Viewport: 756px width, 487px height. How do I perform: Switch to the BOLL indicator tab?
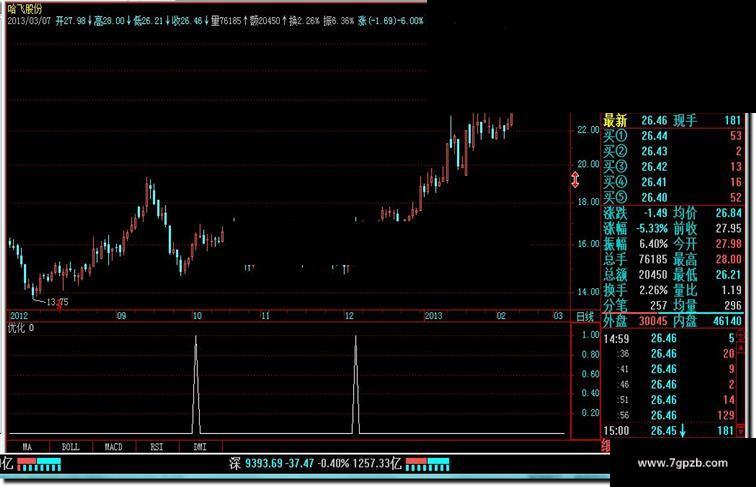(x=70, y=447)
